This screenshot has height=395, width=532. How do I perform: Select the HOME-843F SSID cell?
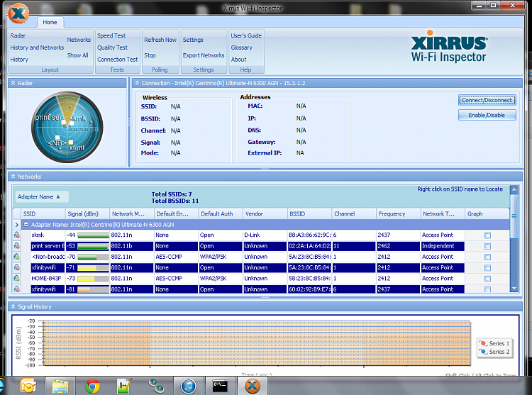click(46, 279)
